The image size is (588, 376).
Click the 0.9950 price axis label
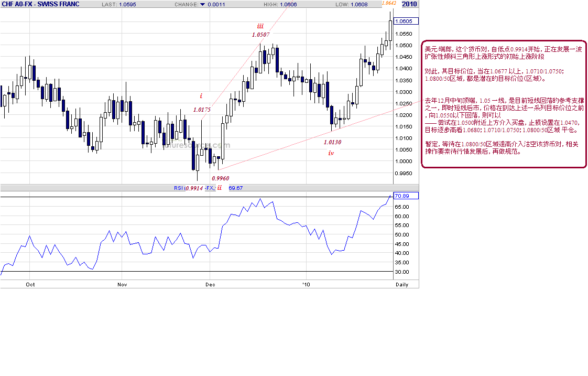[x=404, y=174]
